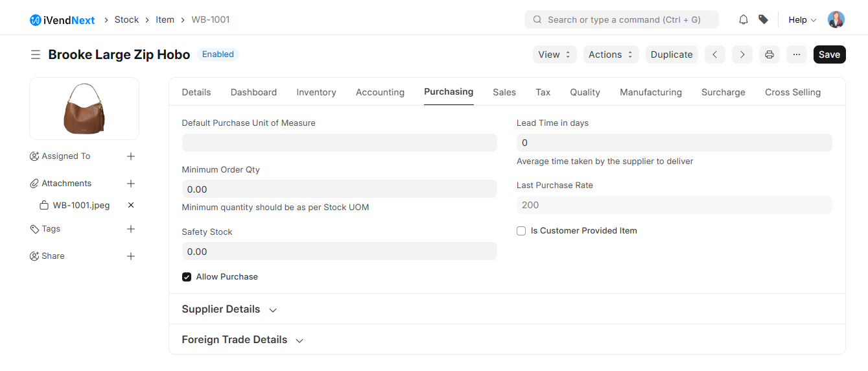
Task: Switch to the Accounting tab
Action: click(x=380, y=92)
